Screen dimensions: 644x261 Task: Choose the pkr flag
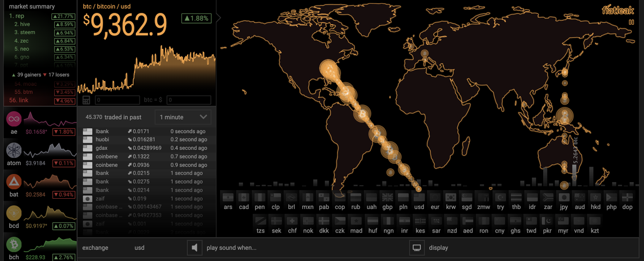pos(547,221)
